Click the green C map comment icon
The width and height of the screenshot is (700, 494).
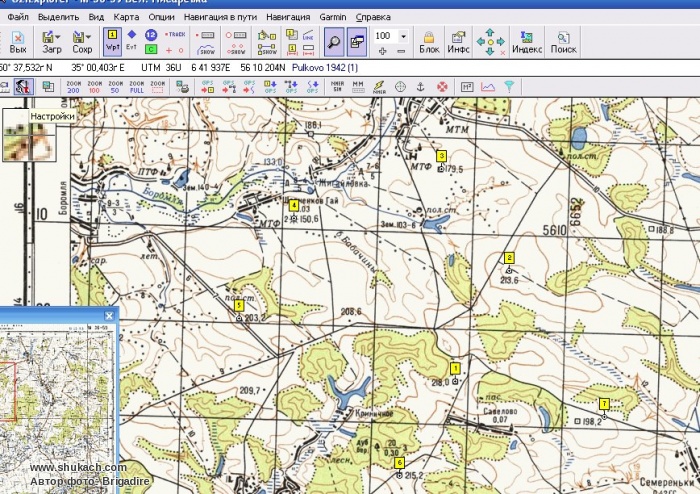click(x=151, y=49)
